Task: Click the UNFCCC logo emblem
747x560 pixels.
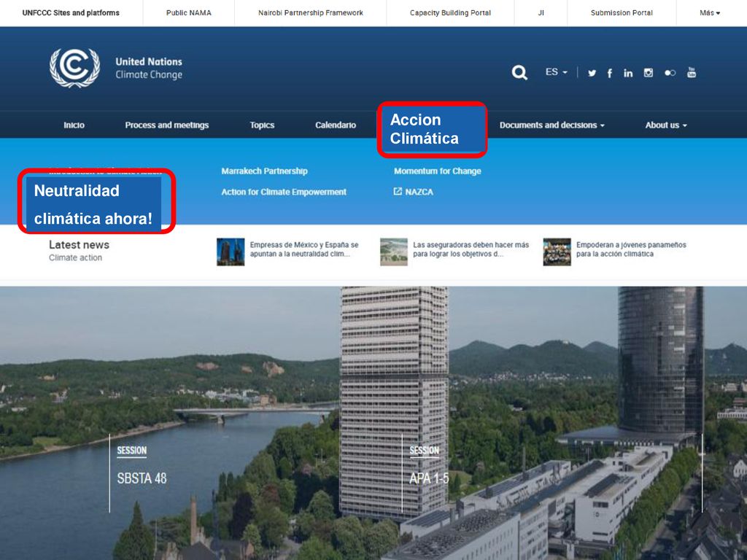Action: point(75,68)
